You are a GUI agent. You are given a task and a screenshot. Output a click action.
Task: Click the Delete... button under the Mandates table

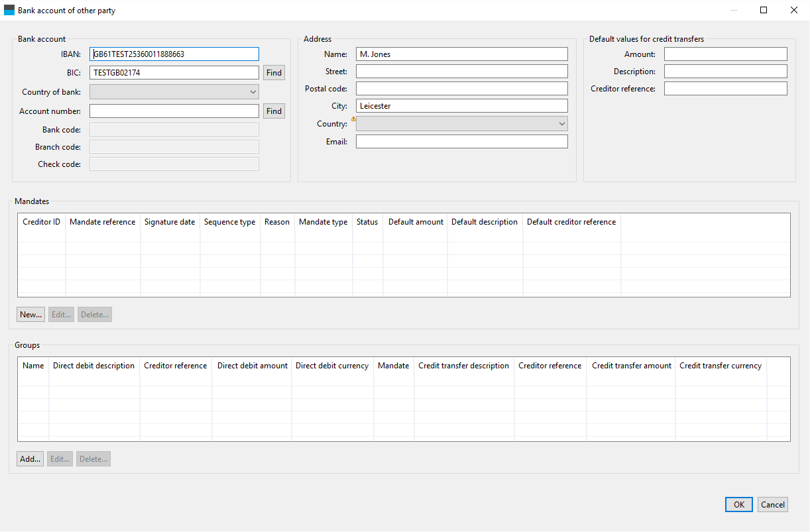95,315
